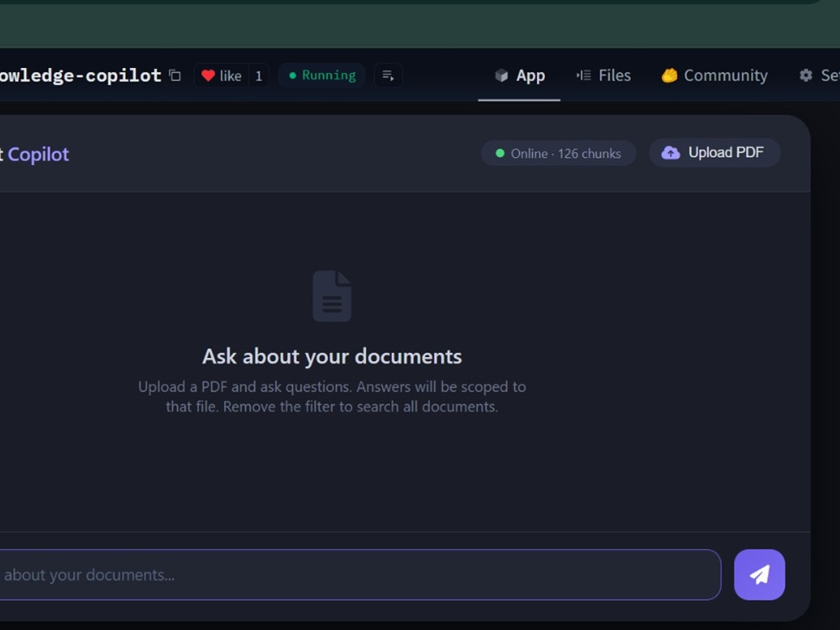The width and height of the screenshot is (840, 630).
Task: Switch to the Files tab
Action: pos(603,76)
